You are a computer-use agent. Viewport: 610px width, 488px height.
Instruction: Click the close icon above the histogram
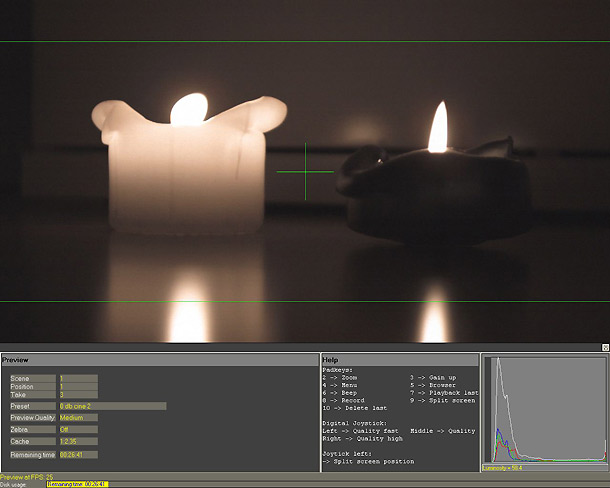click(604, 347)
